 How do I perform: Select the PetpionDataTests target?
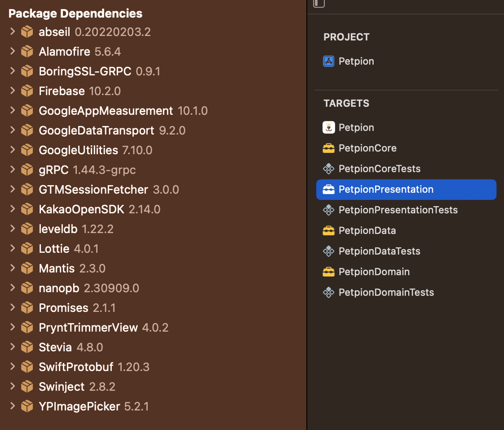tap(379, 251)
